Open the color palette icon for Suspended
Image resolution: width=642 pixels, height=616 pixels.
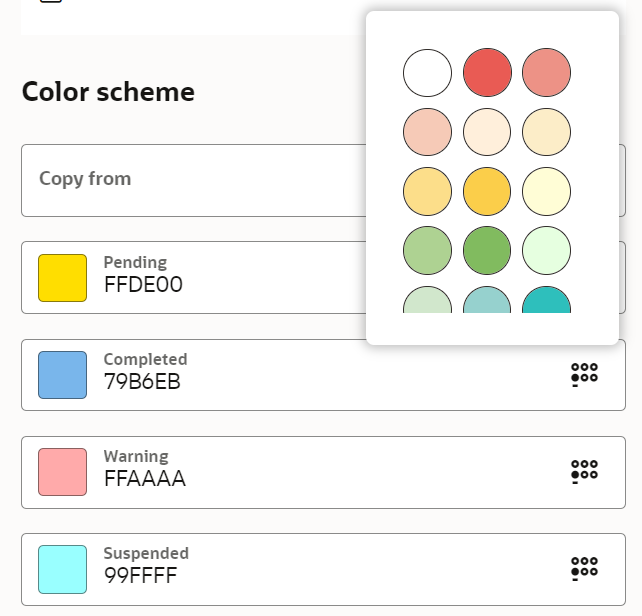point(584,569)
